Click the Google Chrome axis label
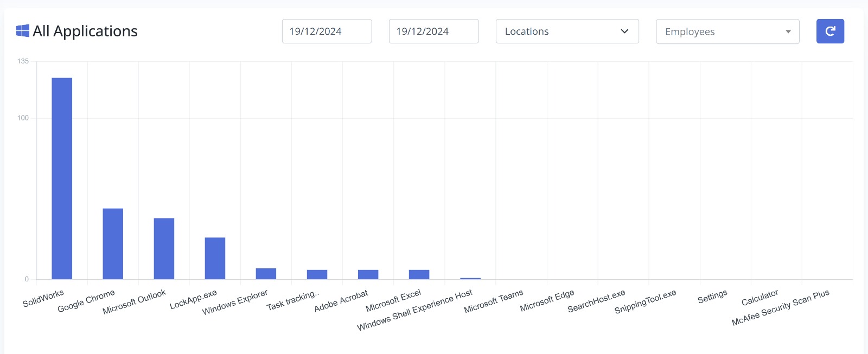The image size is (868, 354). click(86, 301)
